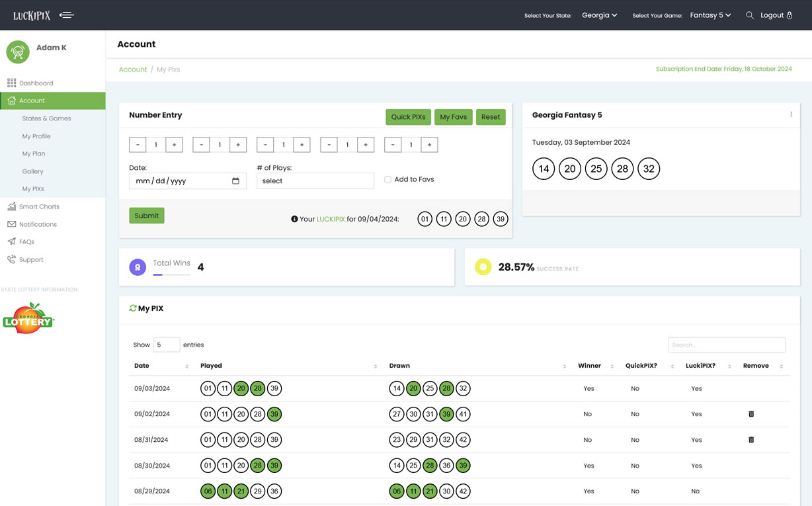Screen dimensions: 812x506
Task: Sort the Remove column
Action: [782, 366]
